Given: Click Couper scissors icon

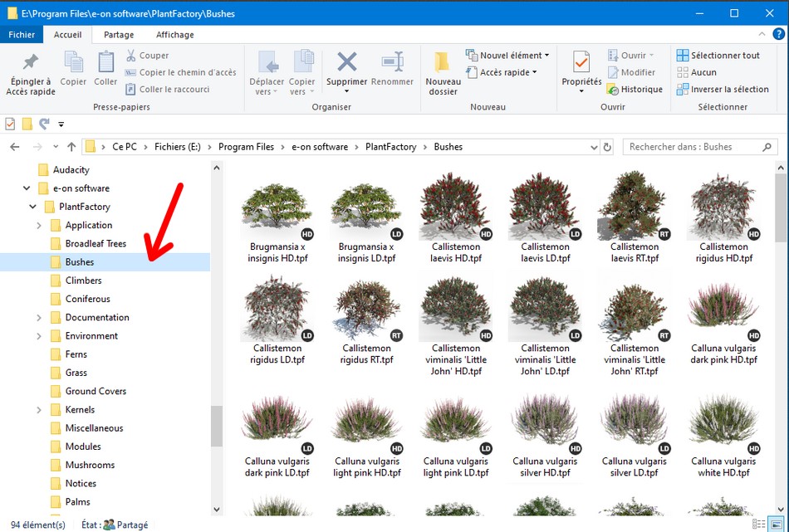Looking at the screenshot, I should [x=131, y=56].
